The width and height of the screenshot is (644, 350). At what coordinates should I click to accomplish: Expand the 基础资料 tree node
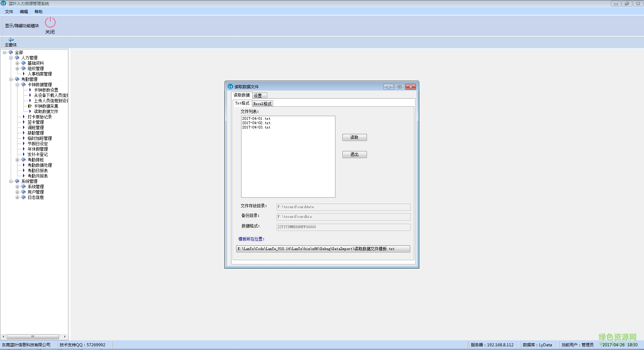tap(17, 63)
